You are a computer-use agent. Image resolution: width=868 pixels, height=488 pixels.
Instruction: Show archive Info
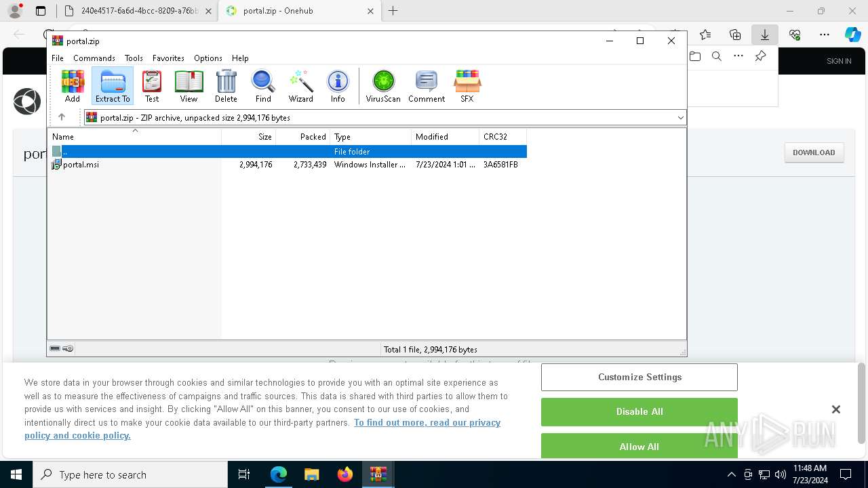(338, 86)
